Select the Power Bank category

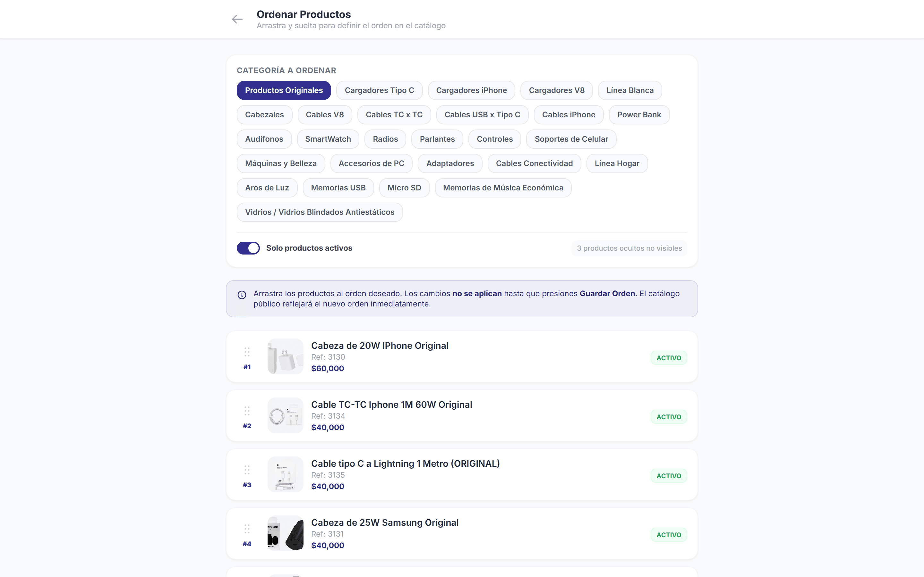pyautogui.click(x=639, y=115)
